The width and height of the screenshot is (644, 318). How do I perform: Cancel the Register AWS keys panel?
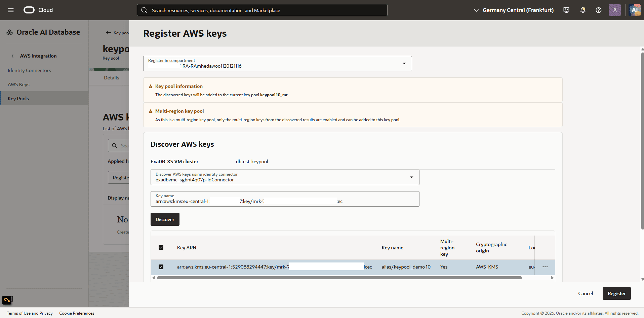(x=586, y=293)
